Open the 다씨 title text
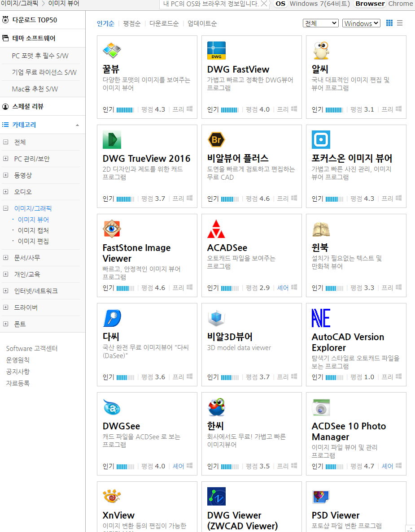415x532 pixels. (x=111, y=337)
